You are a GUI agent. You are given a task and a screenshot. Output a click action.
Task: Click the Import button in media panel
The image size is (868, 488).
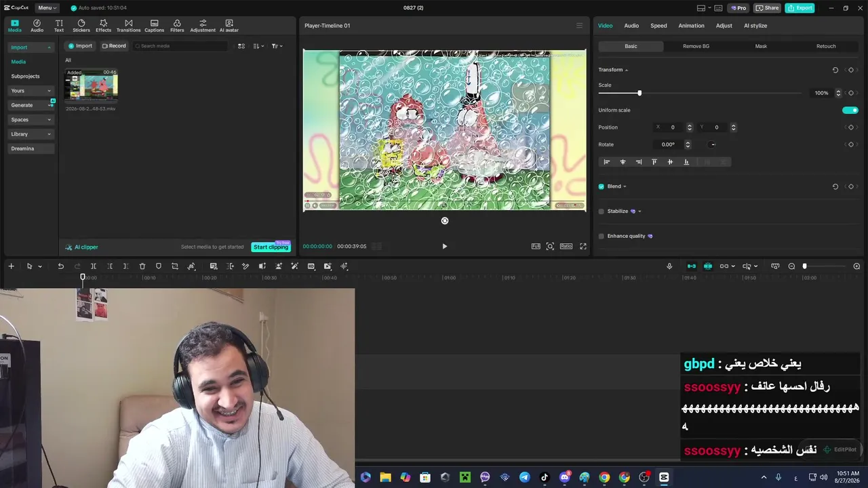80,46
